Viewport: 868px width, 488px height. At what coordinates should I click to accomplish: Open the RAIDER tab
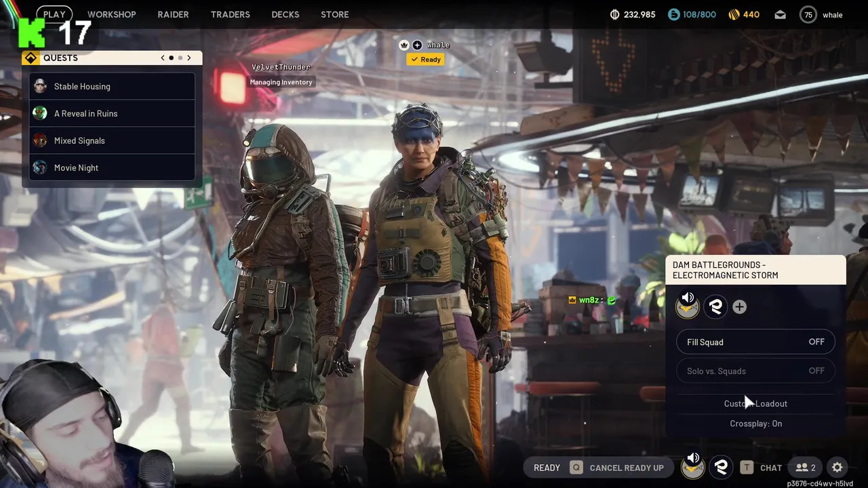pos(173,14)
